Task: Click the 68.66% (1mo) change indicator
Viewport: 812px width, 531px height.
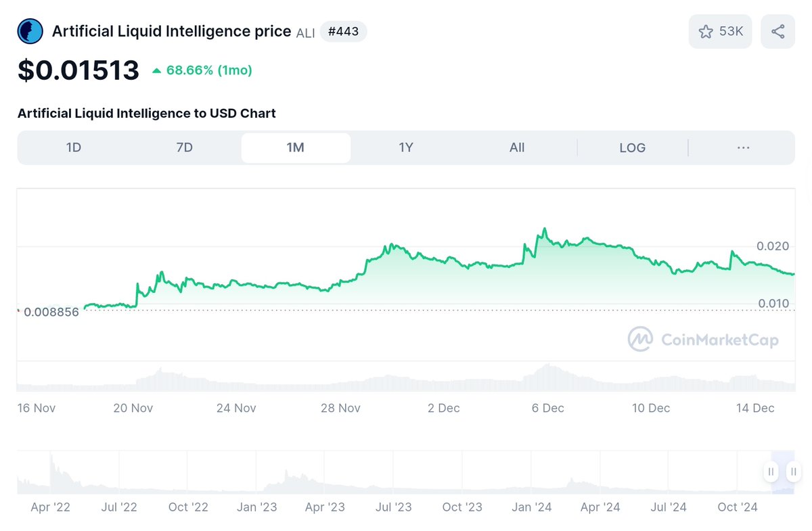Action: [x=202, y=70]
